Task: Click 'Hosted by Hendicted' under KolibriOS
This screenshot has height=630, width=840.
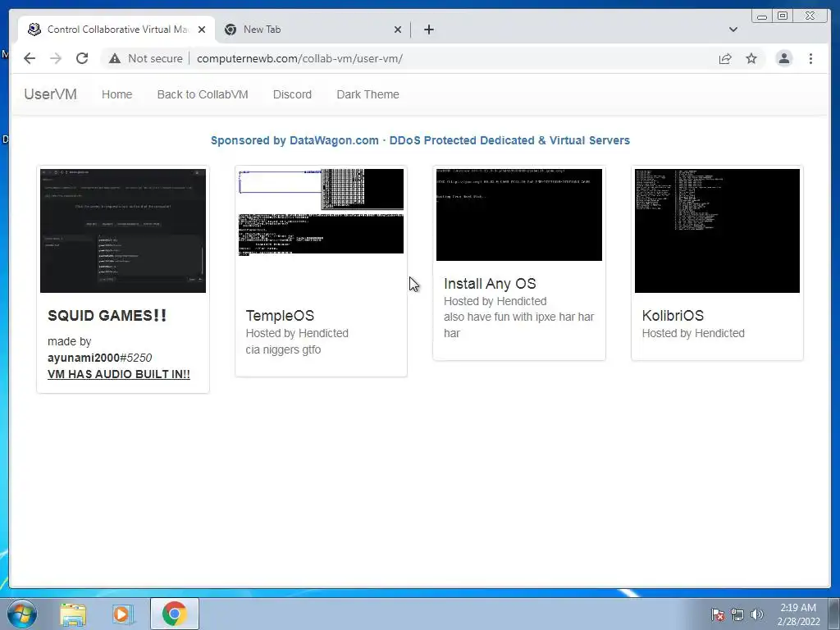Action: 693,333
